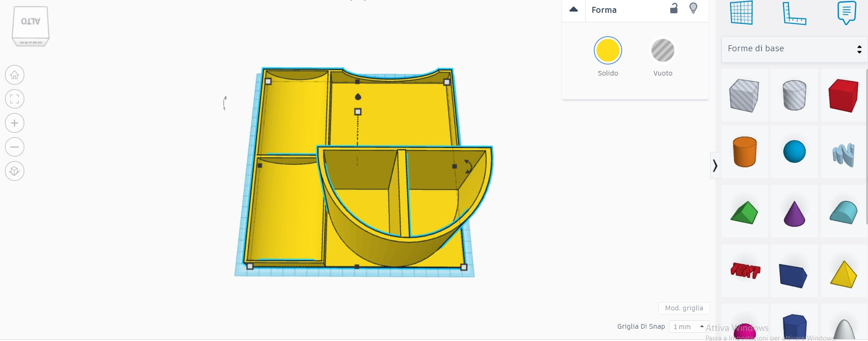Pick the blue sphere shape
Image resolution: width=868 pixels, height=341 pixels.
coord(794,152)
